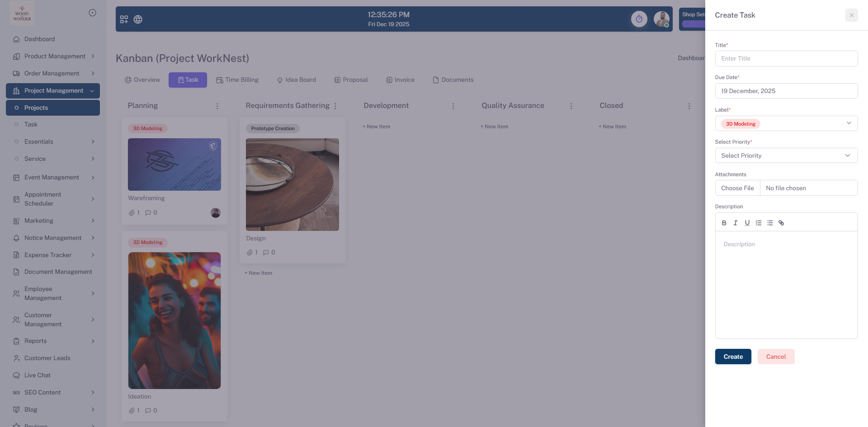Cancel the task creation

(776, 357)
